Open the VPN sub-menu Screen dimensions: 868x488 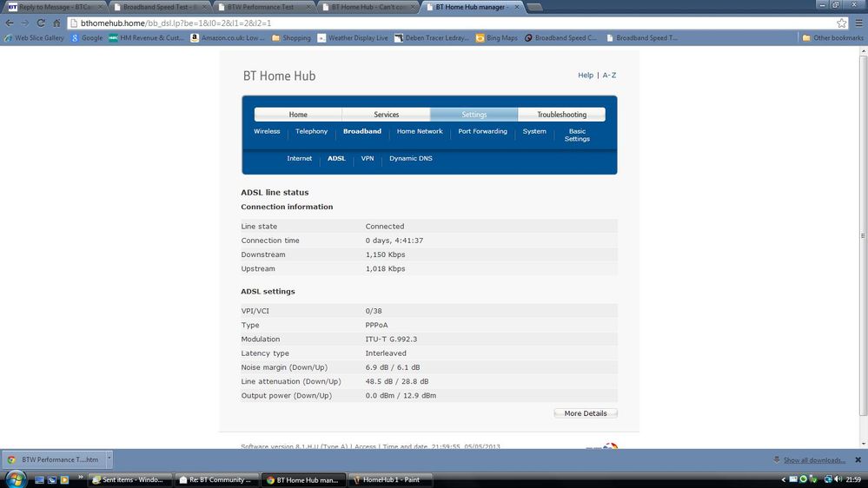point(367,158)
